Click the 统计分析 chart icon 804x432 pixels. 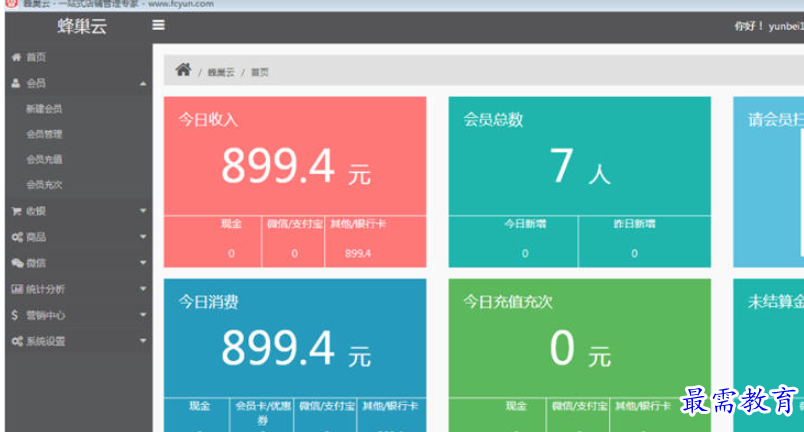coord(17,289)
